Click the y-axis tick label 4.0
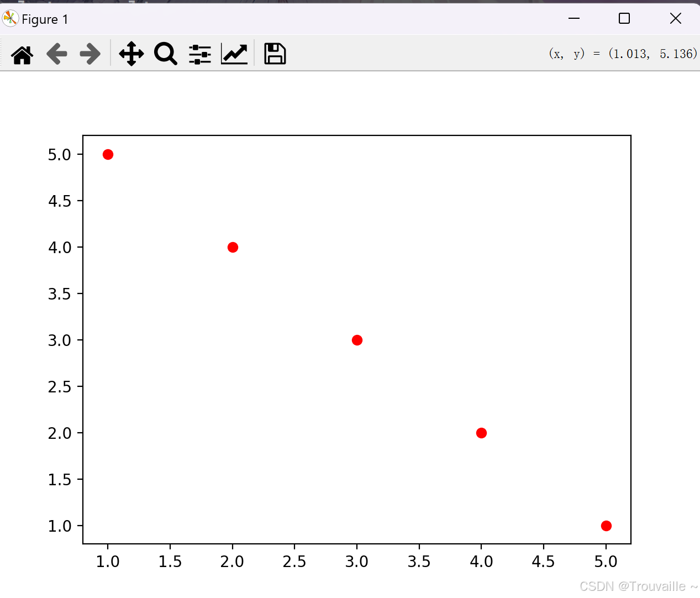The image size is (700, 598). click(60, 248)
